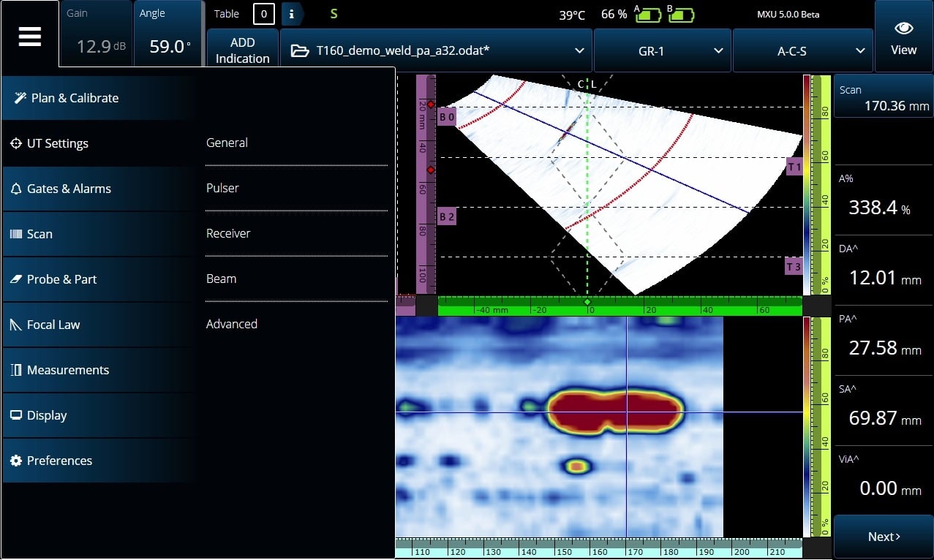Click battery A status icon
The width and height of the screenshot is (934, 560).
(x=648, y=15)
